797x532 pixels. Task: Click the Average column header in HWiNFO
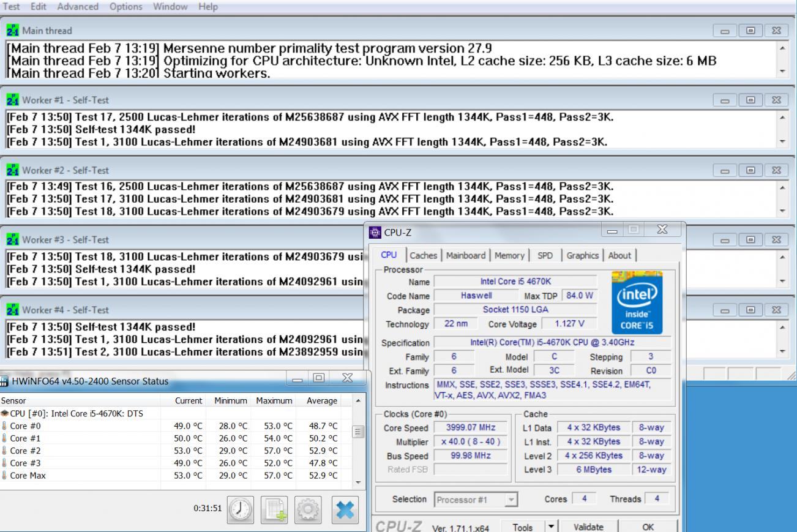tap(322, 400)
